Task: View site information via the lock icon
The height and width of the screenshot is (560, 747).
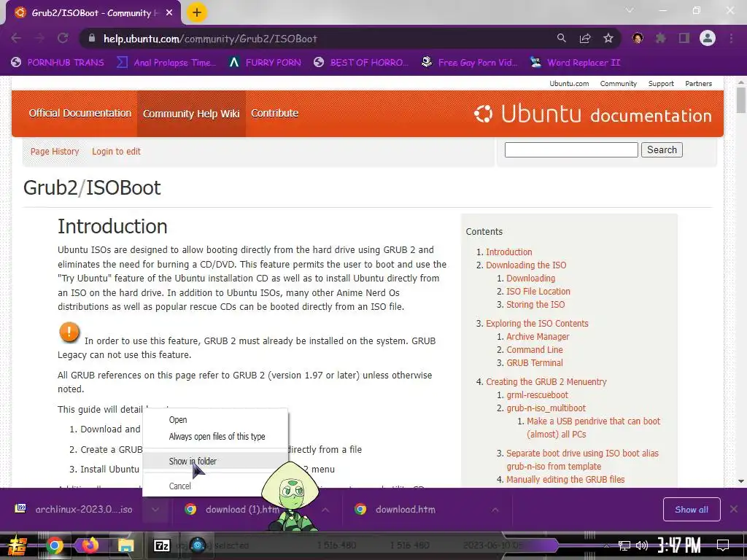Action: (93, 38)
